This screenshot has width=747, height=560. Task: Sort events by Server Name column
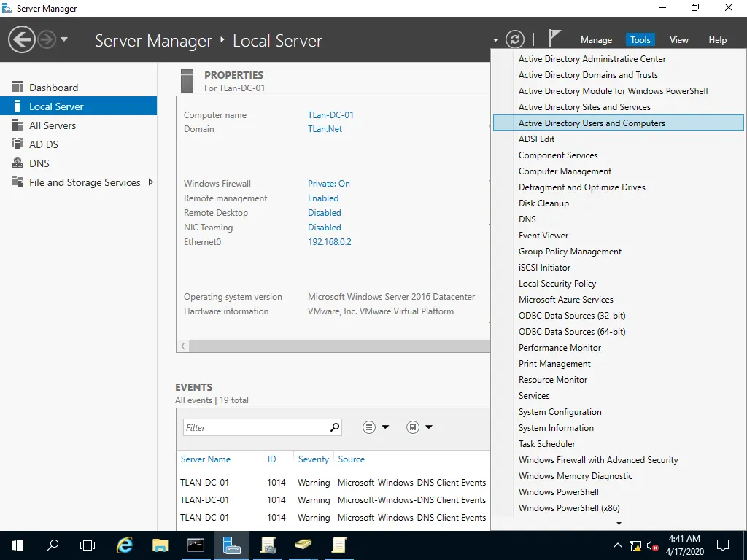206,459
